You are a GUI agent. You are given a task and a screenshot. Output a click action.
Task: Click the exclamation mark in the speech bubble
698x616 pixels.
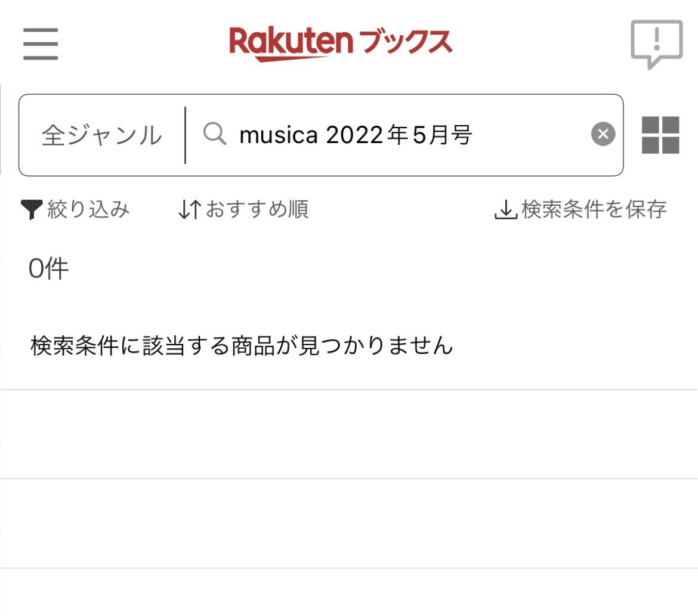657,38
